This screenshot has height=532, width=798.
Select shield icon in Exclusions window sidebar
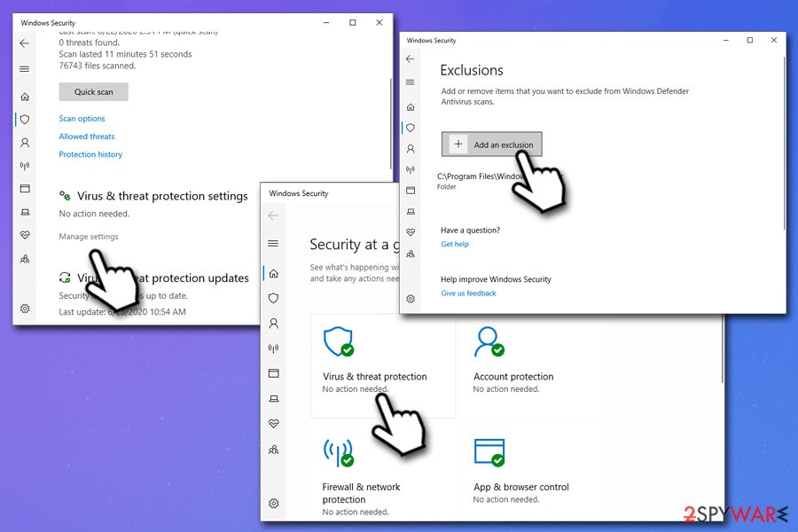point(411,128)
